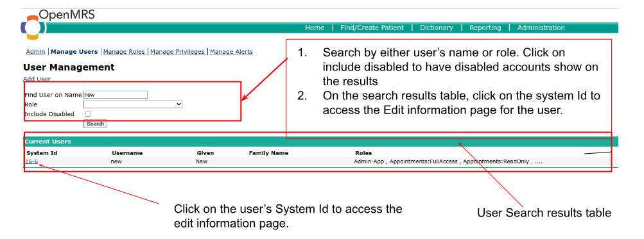Click the Find User on Name label
Screen dimensions: 644x239
tap(53, 95)
